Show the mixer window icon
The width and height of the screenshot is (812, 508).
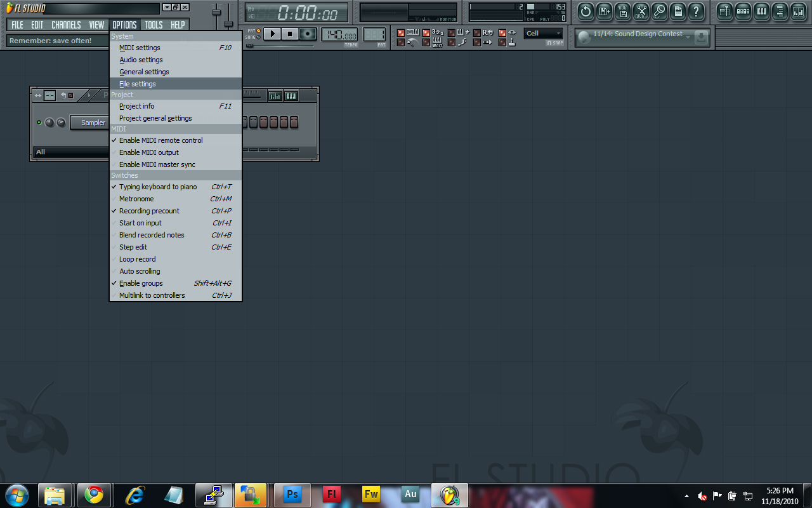[x=798, y=11]
